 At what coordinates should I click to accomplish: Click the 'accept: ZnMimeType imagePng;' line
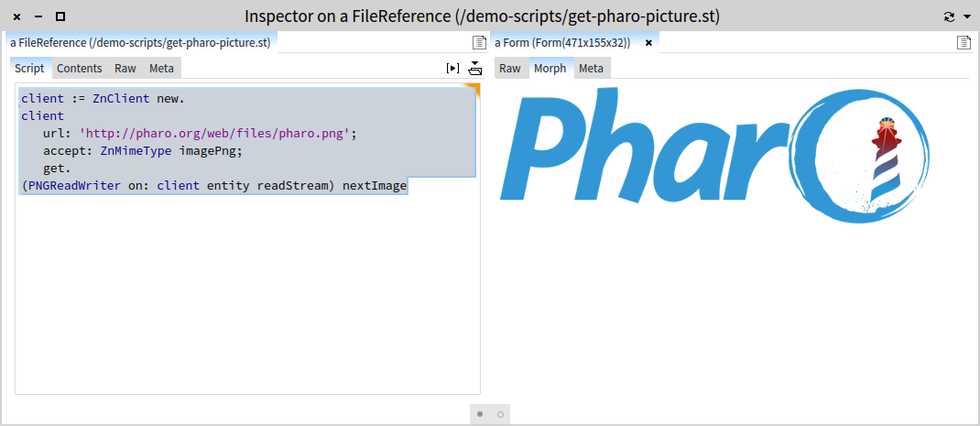(143, 151)
